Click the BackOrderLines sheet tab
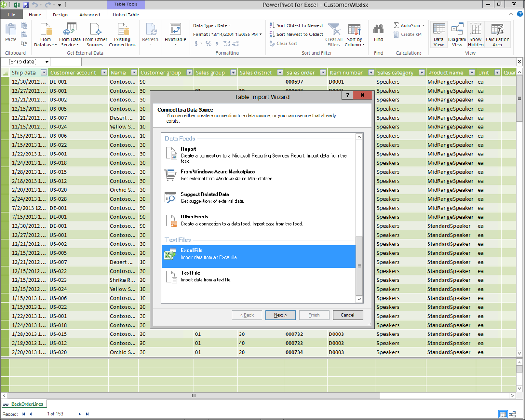The height and width of the screenshot is (420, 525). tap(27, 404)
